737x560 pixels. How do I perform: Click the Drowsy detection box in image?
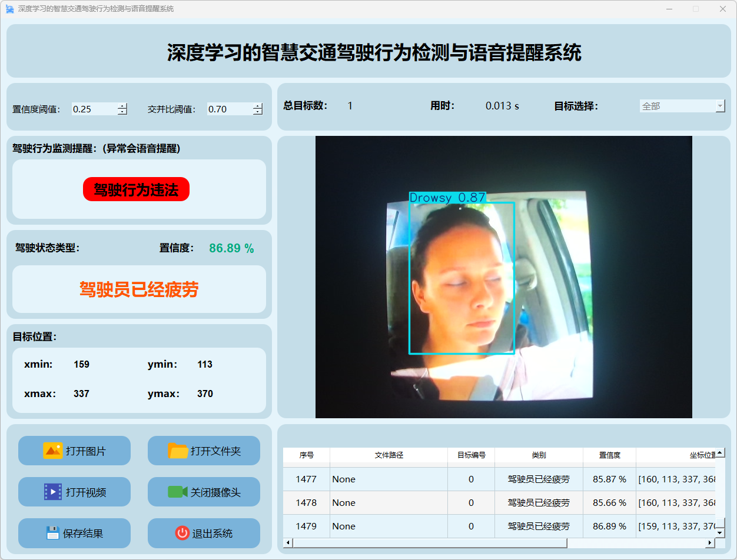click(462, 278)
